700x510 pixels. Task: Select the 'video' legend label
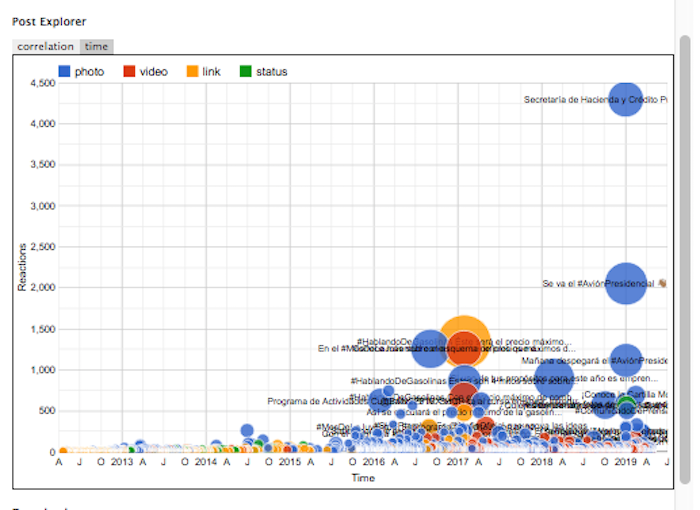click(x=153, y=71)
